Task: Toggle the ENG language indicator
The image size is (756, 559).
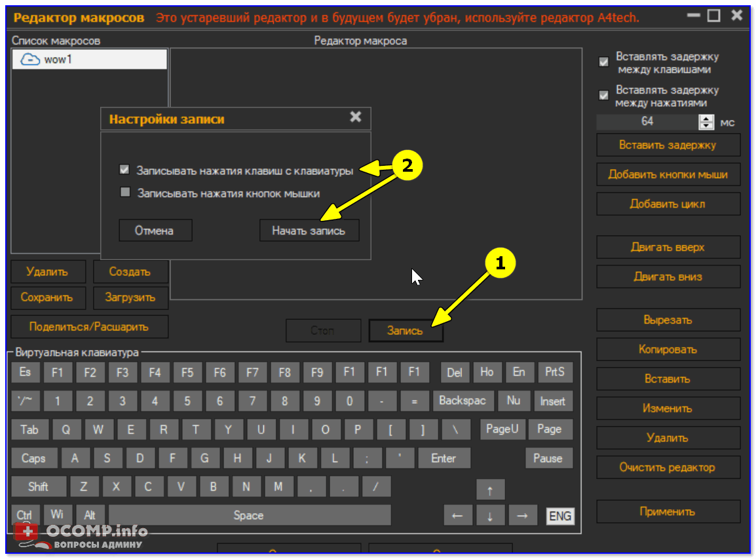Action: [560, 516]
